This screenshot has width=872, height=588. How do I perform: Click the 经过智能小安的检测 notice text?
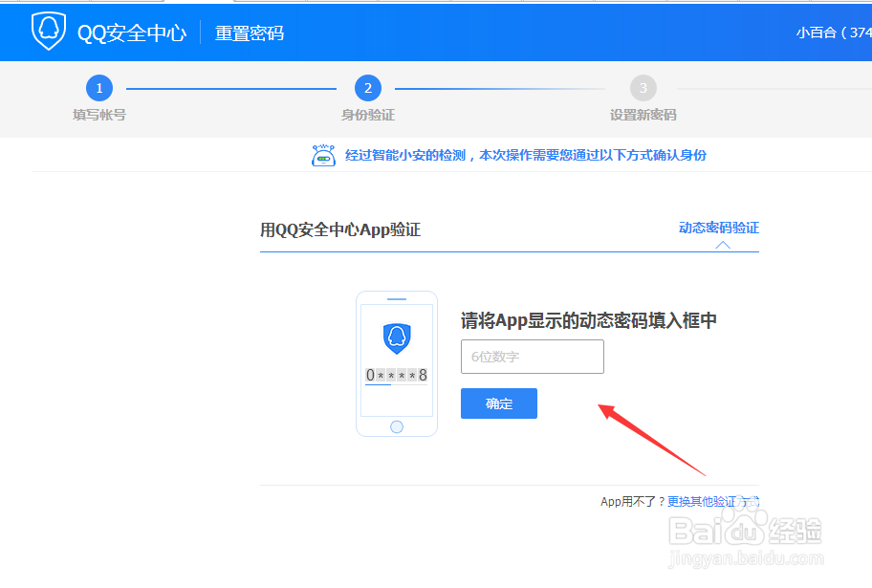coord(526,155)
